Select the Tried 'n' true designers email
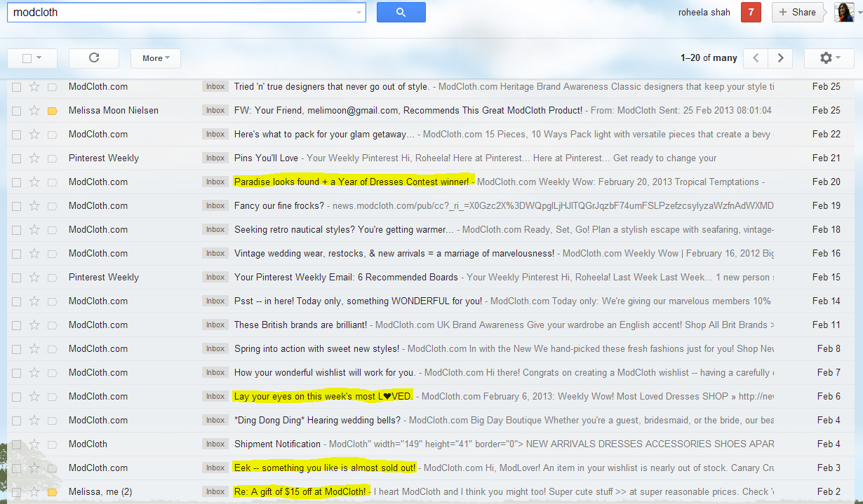The width and height of the screenshot is (863, 504). click(x=16, y=86)
